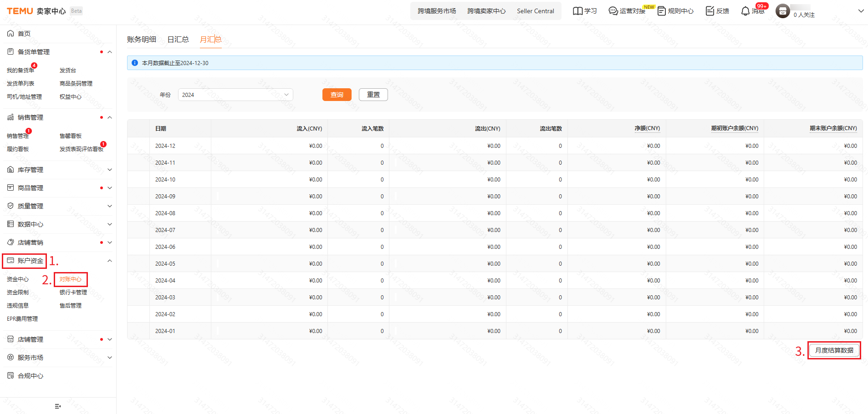
Task: Click the learning book icon
Action: point(577,11)
